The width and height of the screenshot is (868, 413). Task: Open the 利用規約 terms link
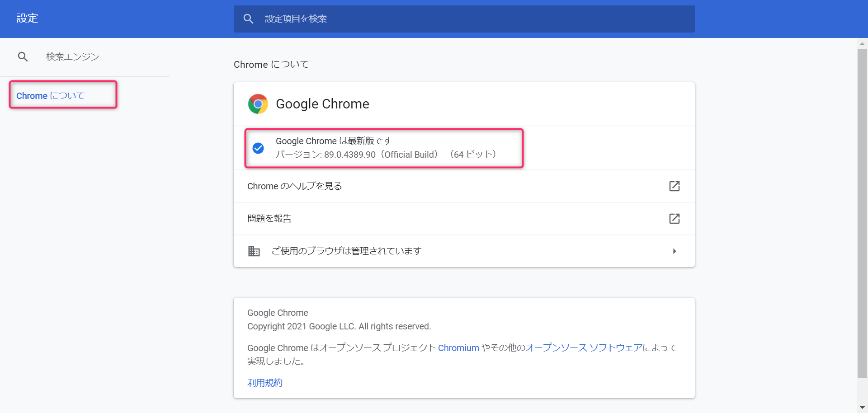(265, 383)
